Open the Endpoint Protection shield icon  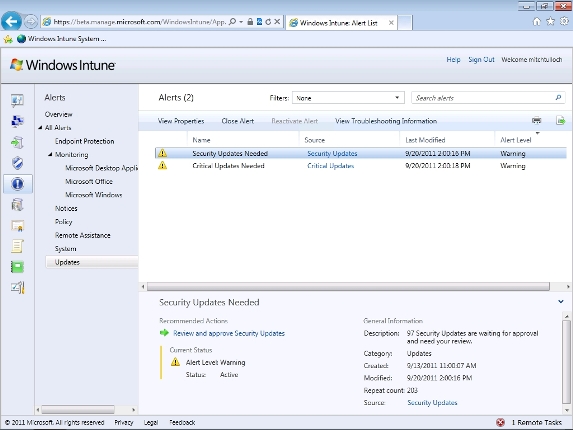coord(17,163)
